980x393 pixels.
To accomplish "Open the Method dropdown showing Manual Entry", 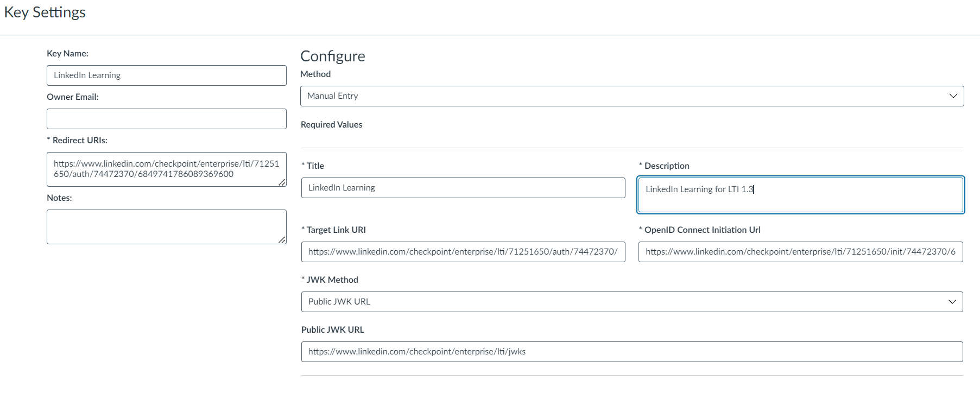I will (x=632, y=96).
